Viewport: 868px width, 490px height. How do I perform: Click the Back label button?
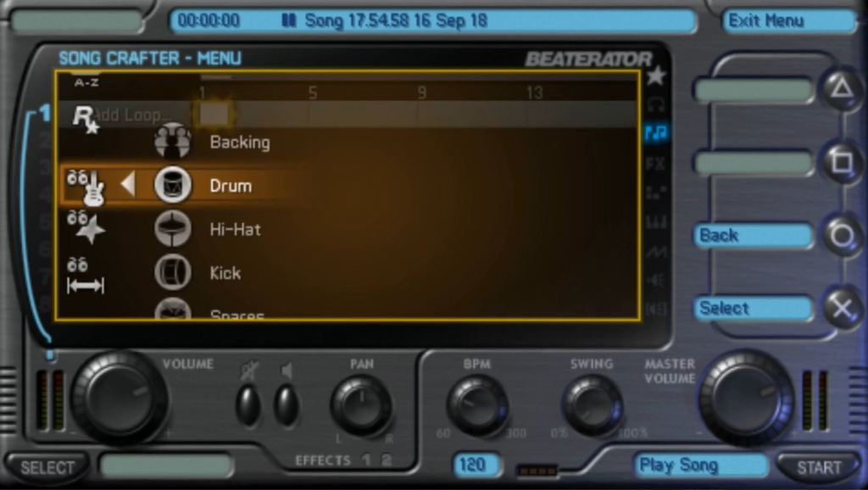click(x=754, y=236)
